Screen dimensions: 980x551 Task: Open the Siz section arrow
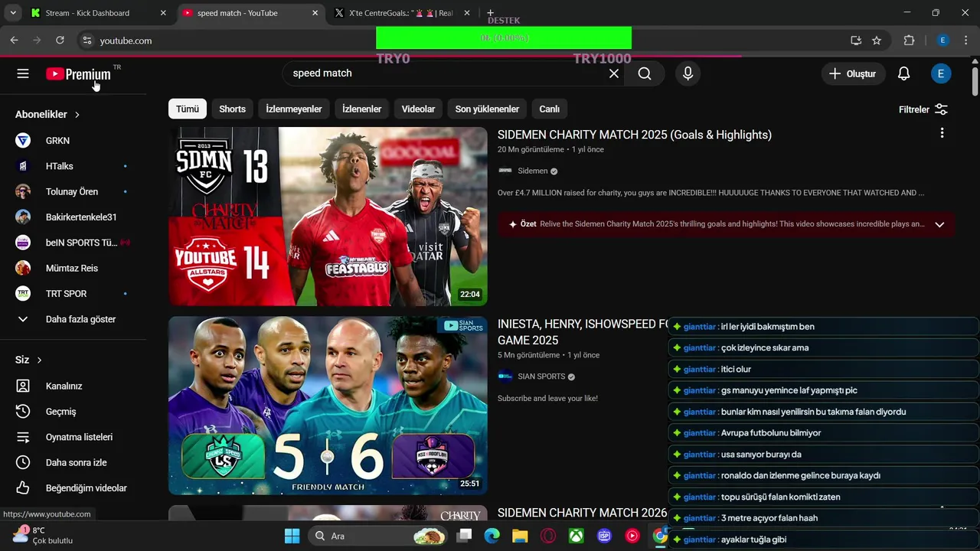[x=40, y=360]
